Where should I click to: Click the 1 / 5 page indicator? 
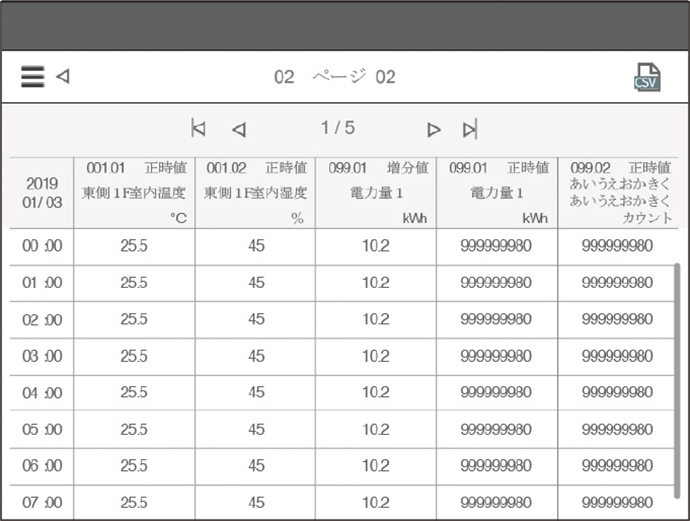[x=337, y=128]
